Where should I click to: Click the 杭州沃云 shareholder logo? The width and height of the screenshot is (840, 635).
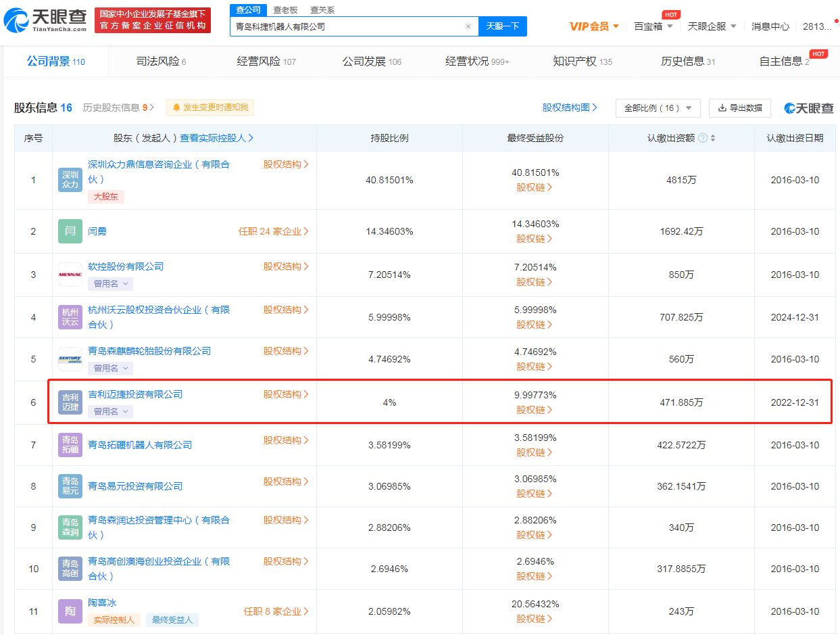70,316
